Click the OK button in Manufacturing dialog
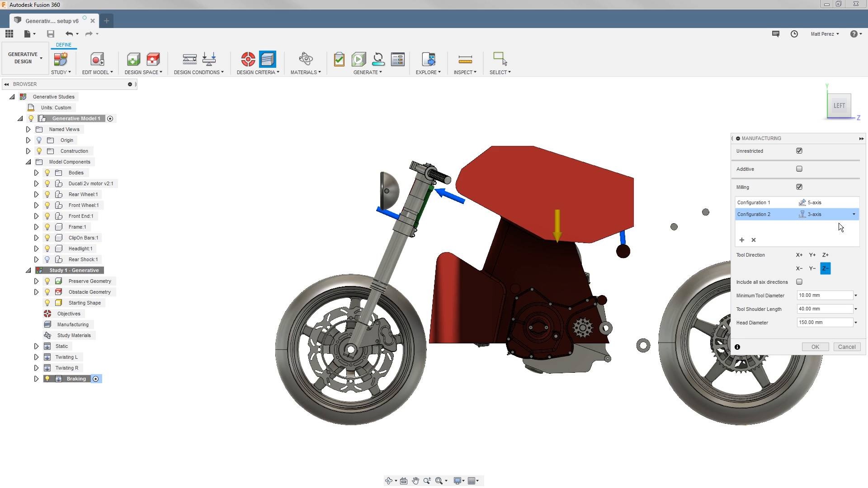868x488 pixels. click(x=815, y=347)
